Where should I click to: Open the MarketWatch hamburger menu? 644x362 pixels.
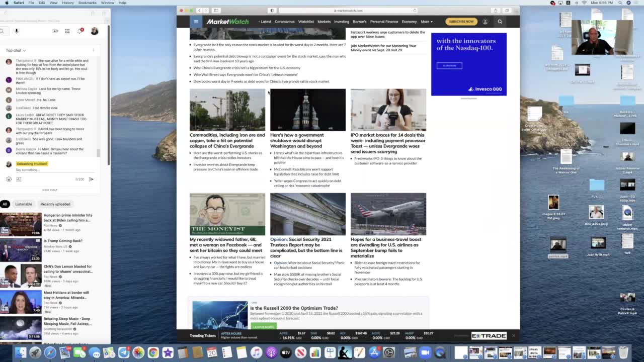[196, 22]
